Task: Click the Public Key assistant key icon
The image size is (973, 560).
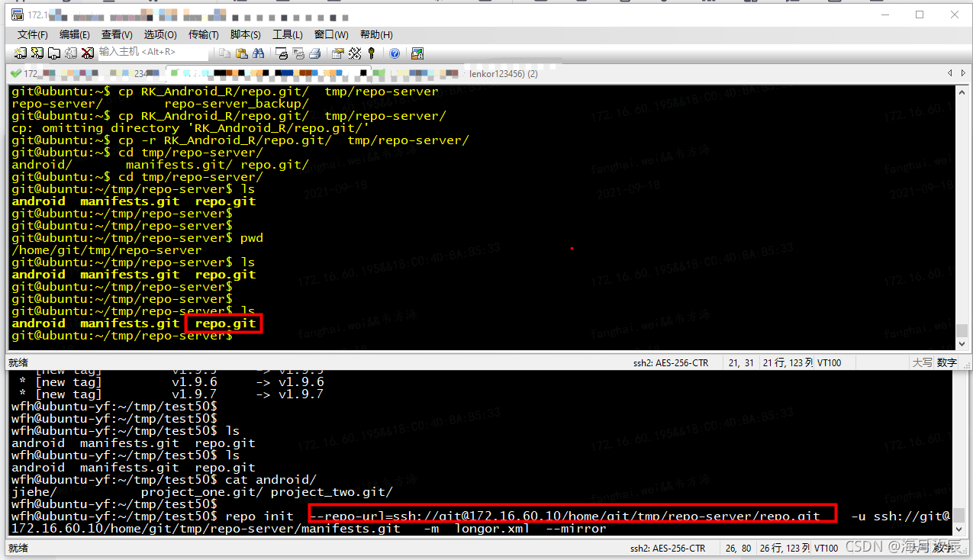Action: coord(372,53)
